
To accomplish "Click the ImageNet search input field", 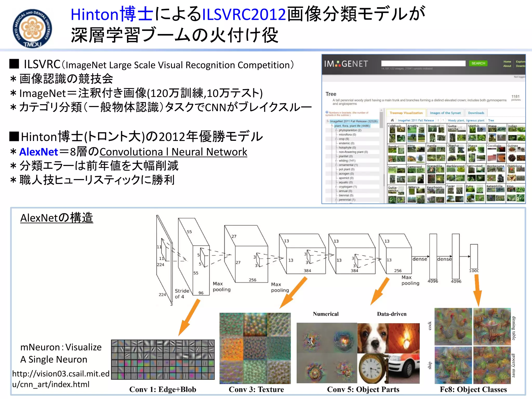I will point(423,63).
